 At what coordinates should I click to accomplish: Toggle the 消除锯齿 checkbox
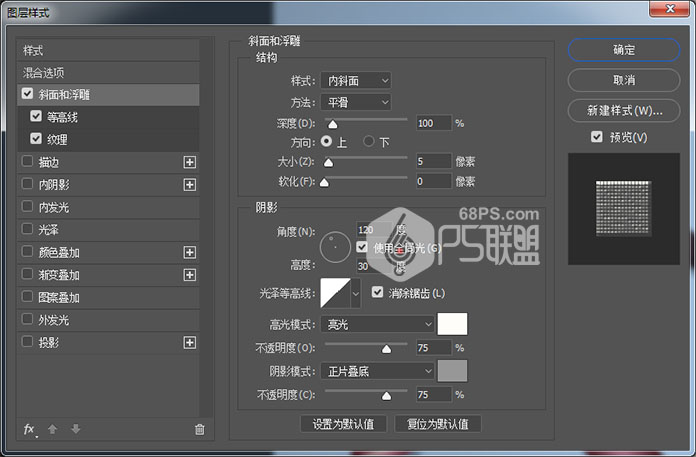378,292
